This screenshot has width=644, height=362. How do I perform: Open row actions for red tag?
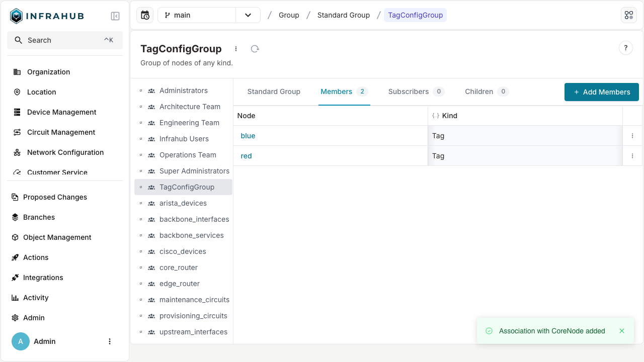[x=632, y=156]
